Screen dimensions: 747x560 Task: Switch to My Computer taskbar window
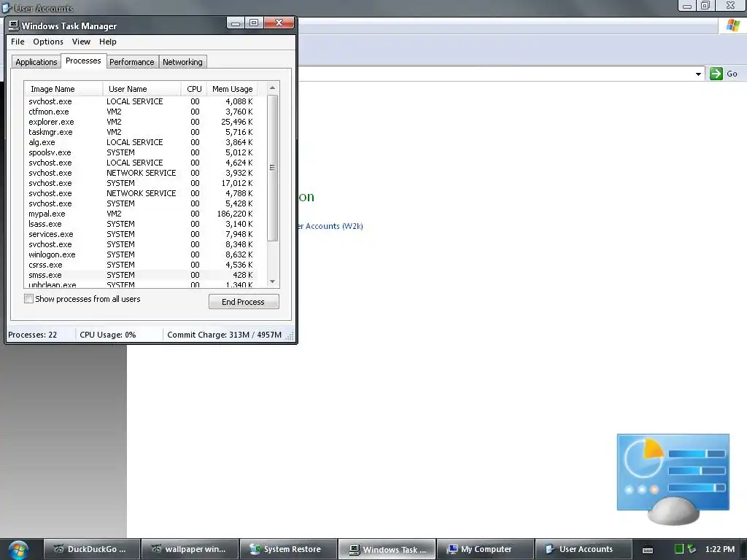485,549
